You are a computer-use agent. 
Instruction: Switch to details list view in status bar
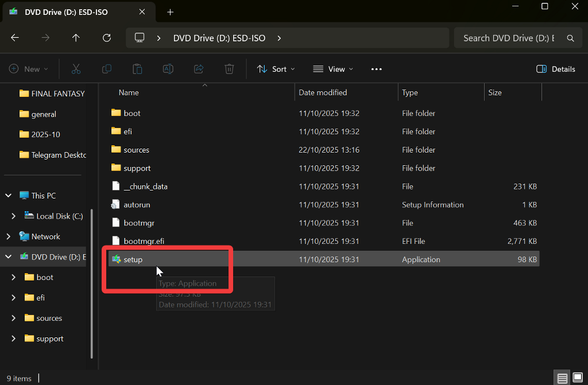562,378
